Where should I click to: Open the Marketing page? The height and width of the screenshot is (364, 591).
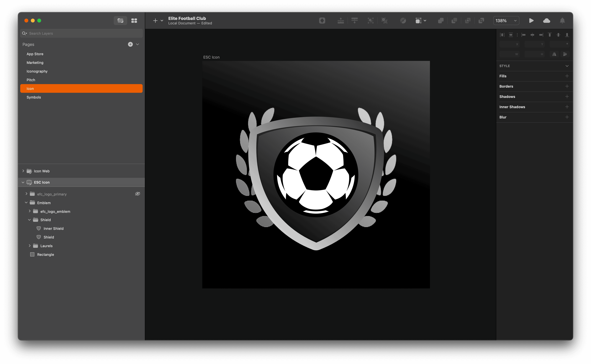point(81,63)
